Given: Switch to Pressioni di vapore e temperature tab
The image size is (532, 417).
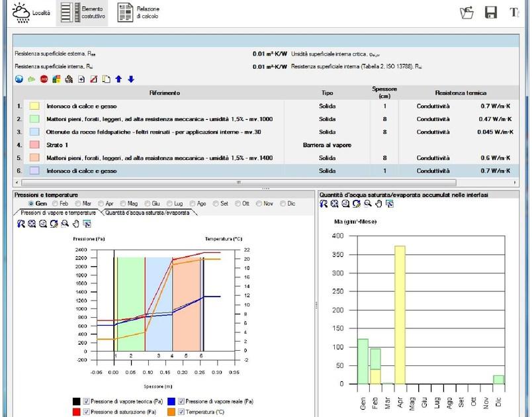Looking at the screenshot, I should tap(58, 212).
